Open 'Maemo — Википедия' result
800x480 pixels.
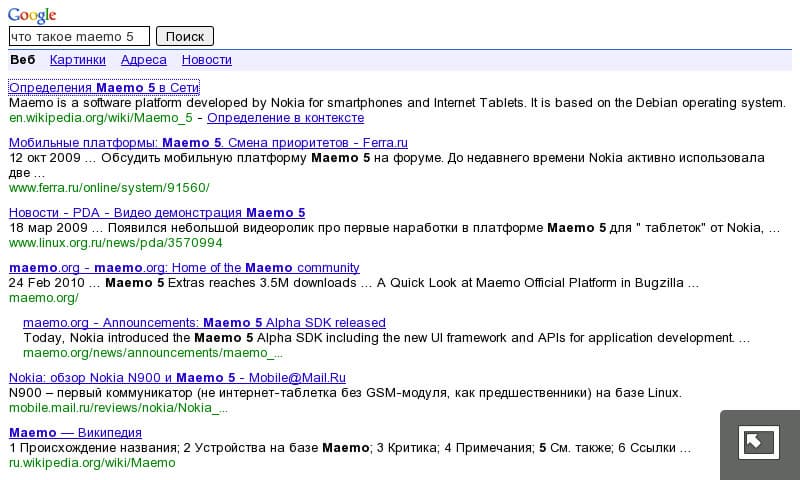click(76, 433)
